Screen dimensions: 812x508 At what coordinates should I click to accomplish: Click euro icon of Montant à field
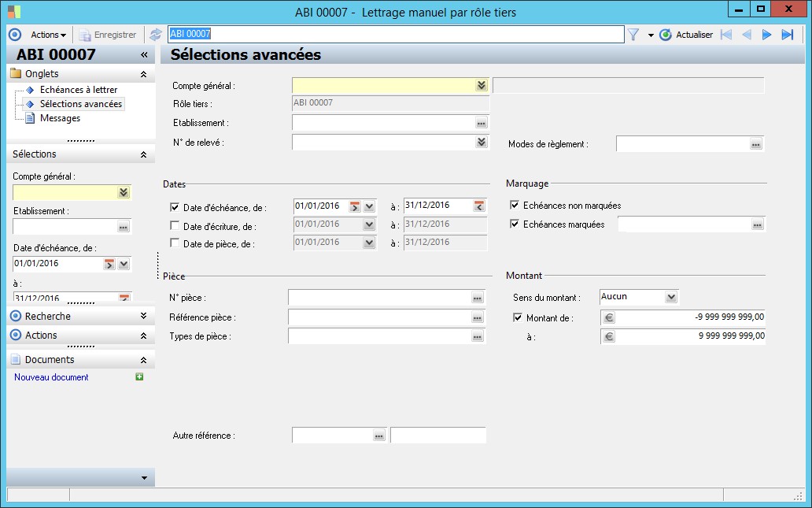[609, 336]
